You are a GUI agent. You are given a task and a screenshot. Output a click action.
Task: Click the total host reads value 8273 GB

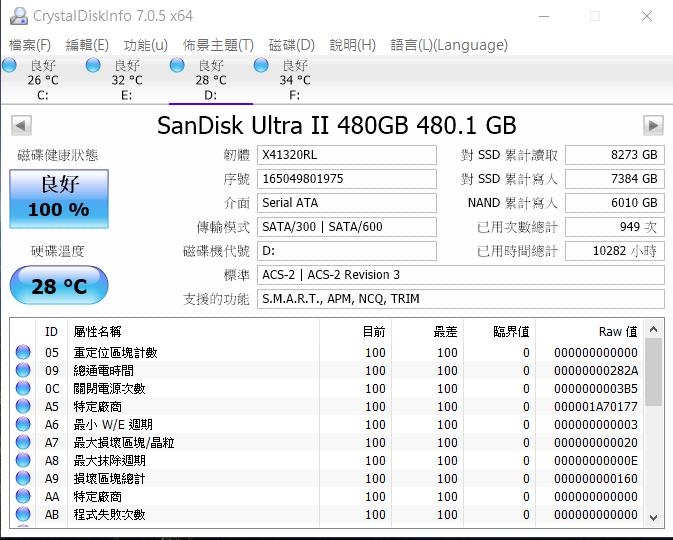pos(615,155)
